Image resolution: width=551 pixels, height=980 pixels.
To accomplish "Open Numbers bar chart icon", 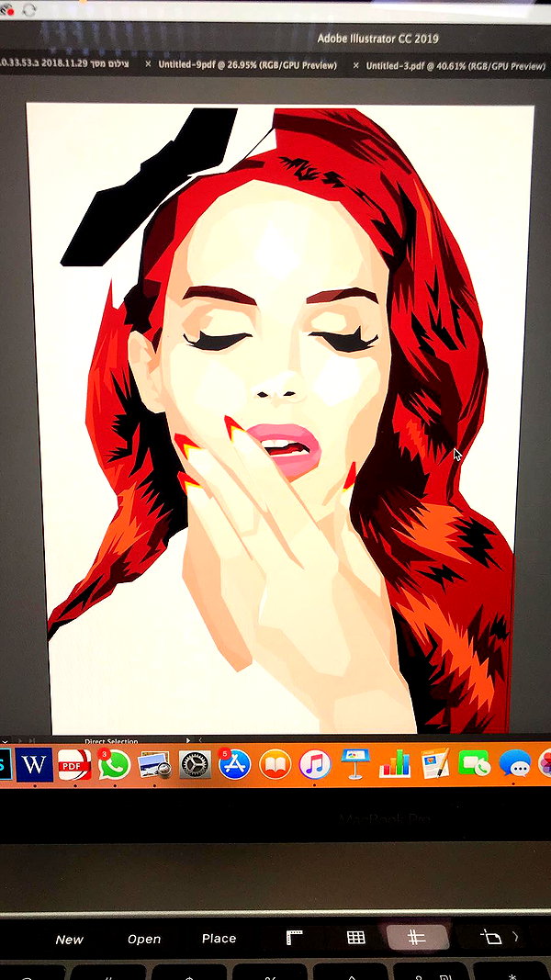I will pyautogui.click(x=395, y=764).
